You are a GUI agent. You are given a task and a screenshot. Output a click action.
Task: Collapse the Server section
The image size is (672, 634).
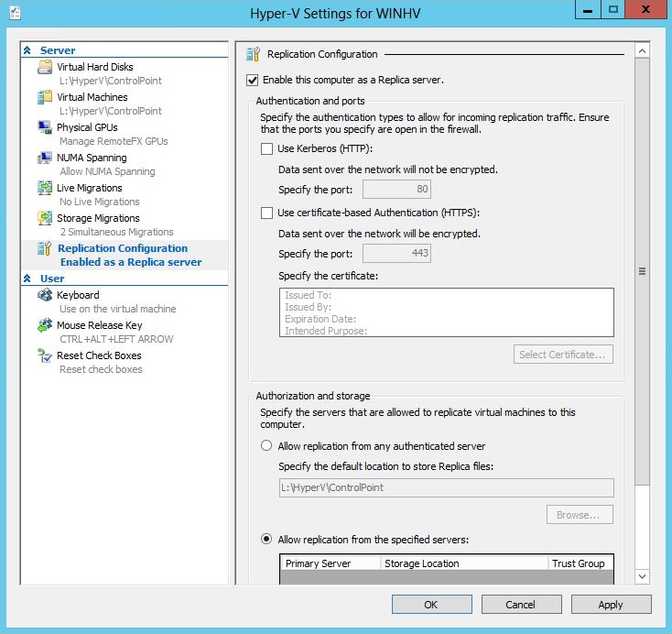click(x=27, y=50)
